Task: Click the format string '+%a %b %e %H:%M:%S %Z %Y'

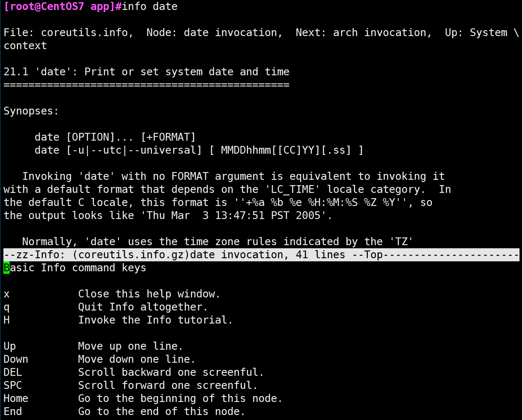Action: 320,203
